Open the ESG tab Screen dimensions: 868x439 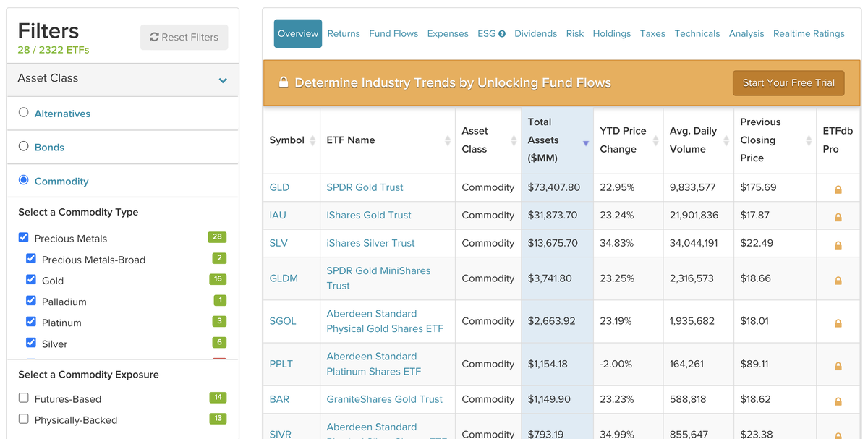click(487, 33)
